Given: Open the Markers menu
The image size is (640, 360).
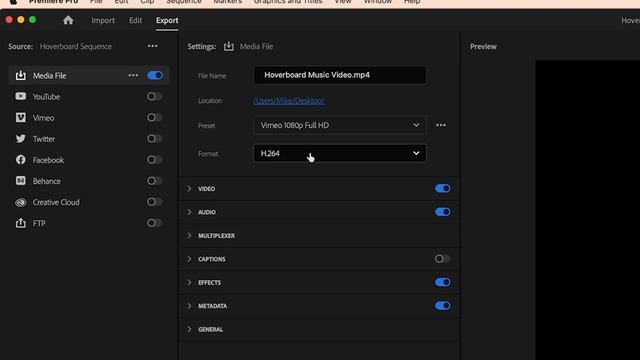Looking at the screenshot, I should pyautogui.click(x=227, y=2).
